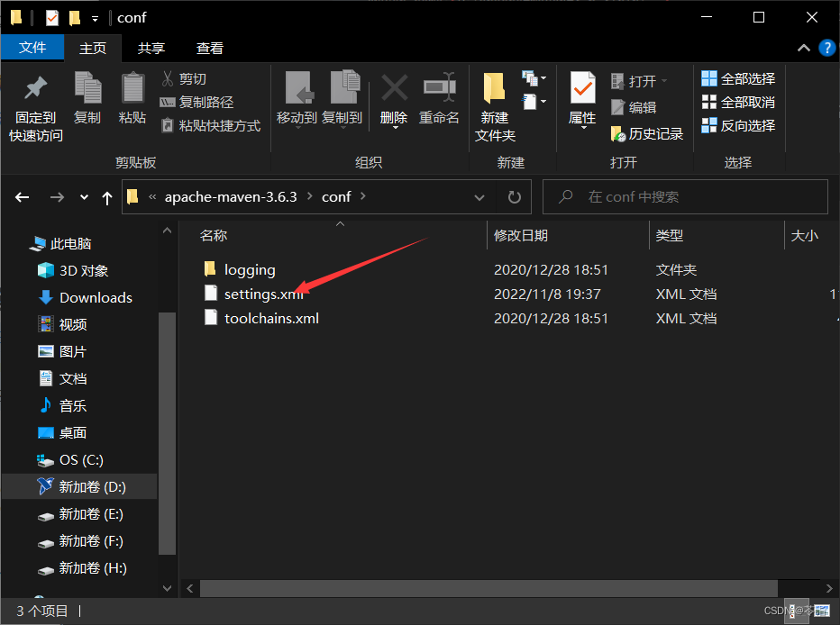
Task: Go back with the left arrow
Action: click(x=22, y=197)
